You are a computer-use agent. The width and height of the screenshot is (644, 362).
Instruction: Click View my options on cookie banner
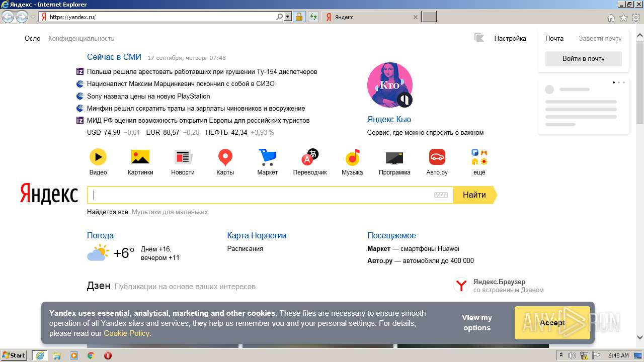pos(477,323)
